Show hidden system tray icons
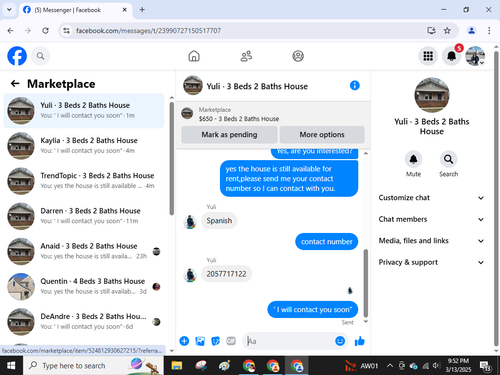The image size is (500, 375). tap(389, 366)
